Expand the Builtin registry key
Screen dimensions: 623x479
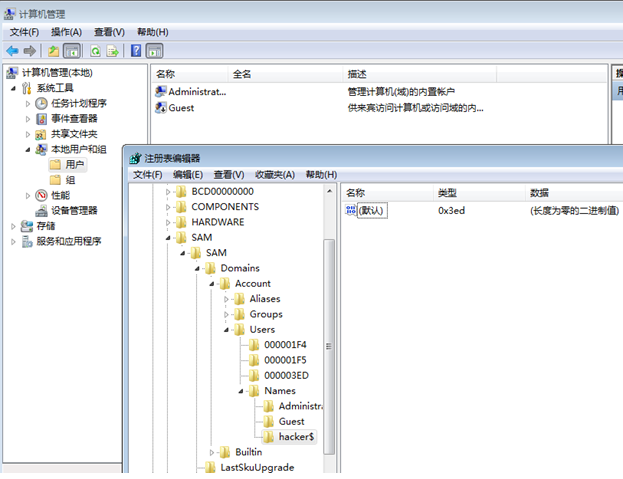[211, 452]
